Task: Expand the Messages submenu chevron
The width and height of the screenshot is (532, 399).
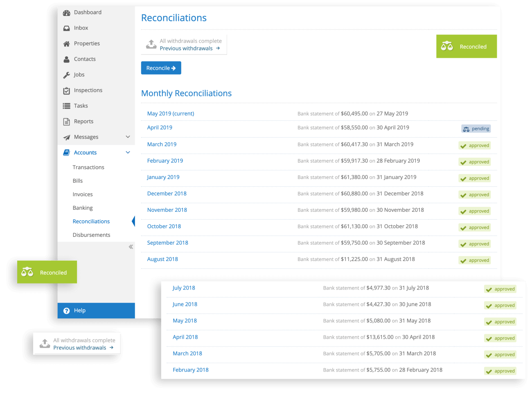Action: [x=128, y=137]
